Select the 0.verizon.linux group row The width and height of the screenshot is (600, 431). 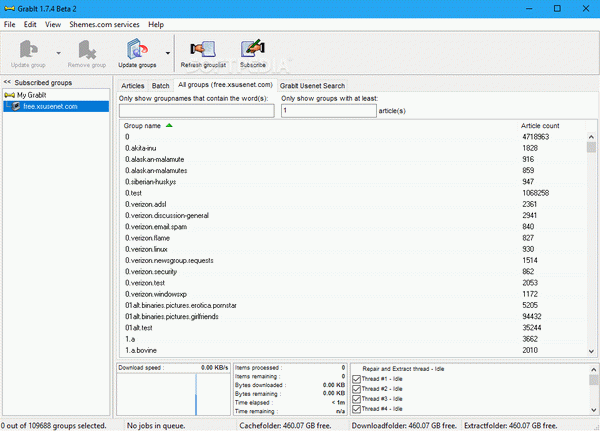(353, 249)
